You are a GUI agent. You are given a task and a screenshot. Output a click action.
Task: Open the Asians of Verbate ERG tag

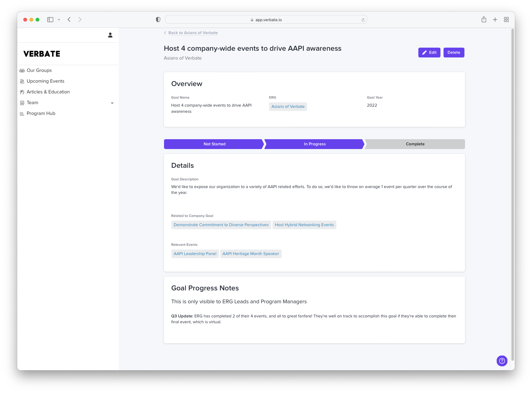point(288,107)
